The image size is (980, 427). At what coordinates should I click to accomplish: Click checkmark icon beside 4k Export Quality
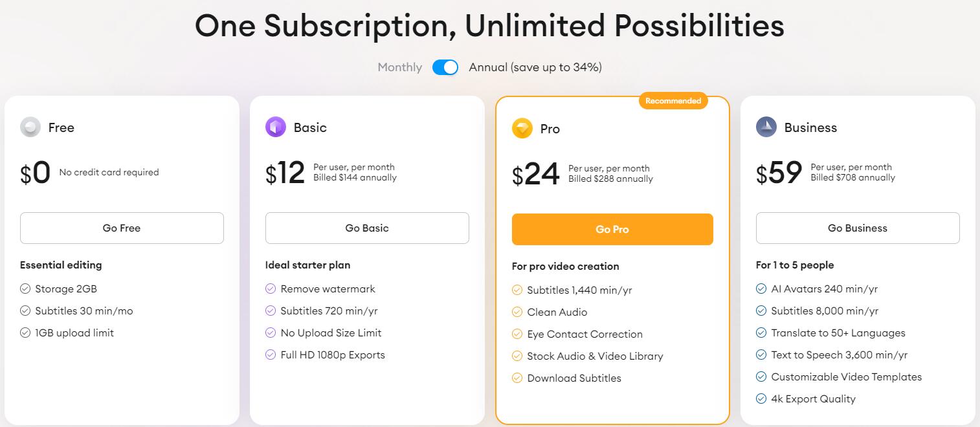click(x=761, y=399)
